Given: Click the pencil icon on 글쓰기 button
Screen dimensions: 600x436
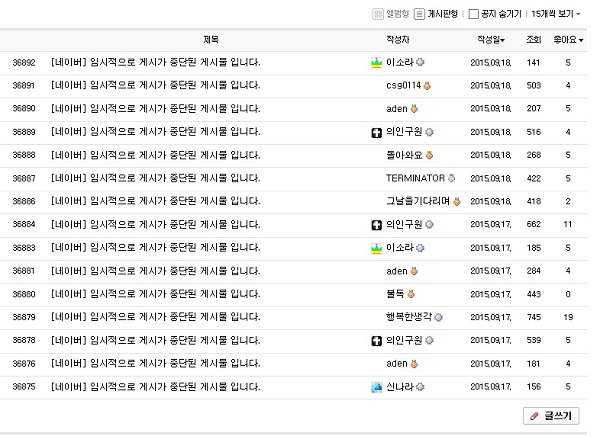Looking at the screenshot, I should pyautogui.click(x=534, y=414).
